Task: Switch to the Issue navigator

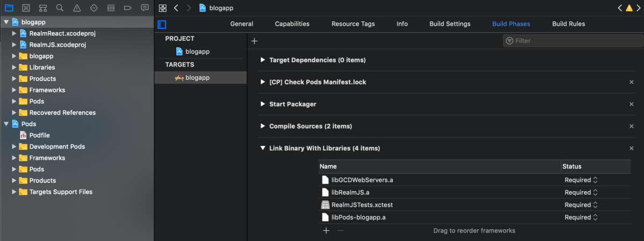Action: click(77, 8)
